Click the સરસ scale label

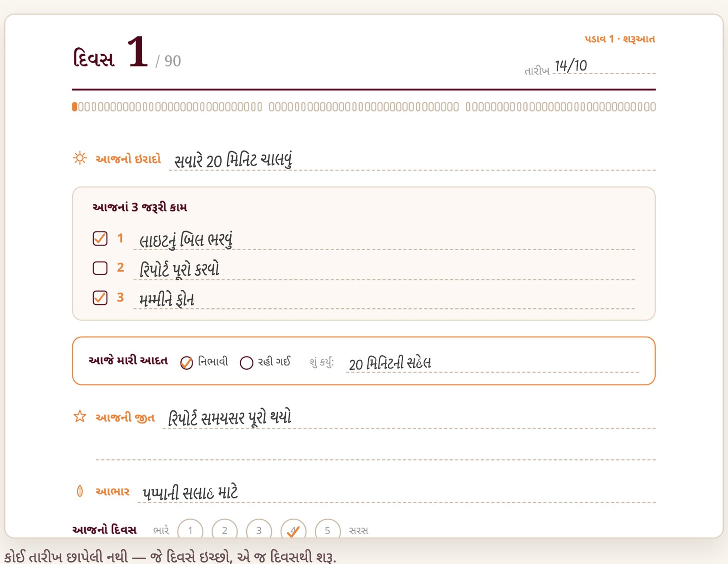pos(359,530)
